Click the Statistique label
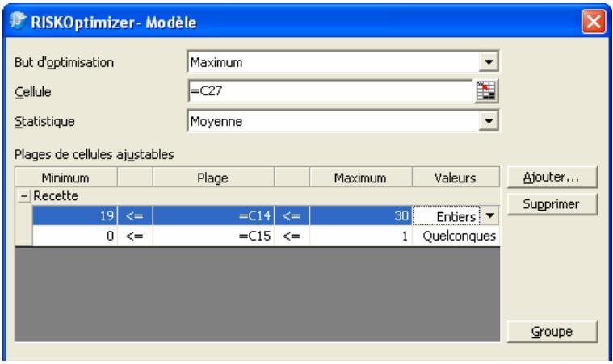This screenshot has height=364, width=613. point(44,121)
